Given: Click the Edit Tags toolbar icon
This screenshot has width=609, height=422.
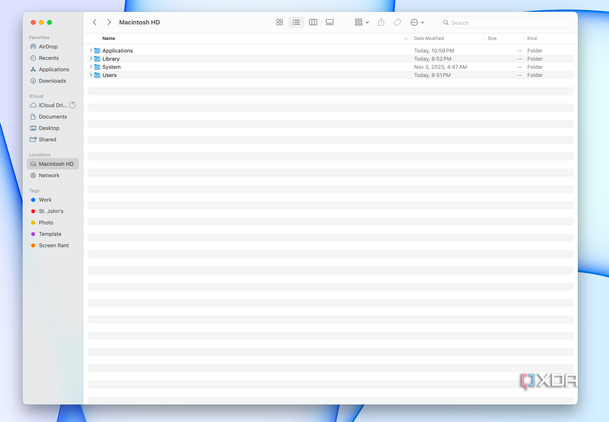Looking at the screenshot, I should [397, 23].
